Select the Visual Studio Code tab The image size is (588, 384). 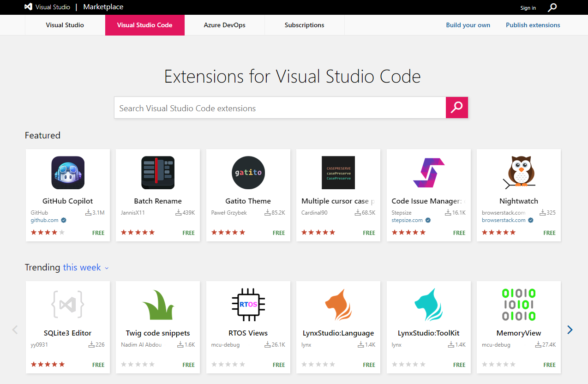click(x=145, y=25)
